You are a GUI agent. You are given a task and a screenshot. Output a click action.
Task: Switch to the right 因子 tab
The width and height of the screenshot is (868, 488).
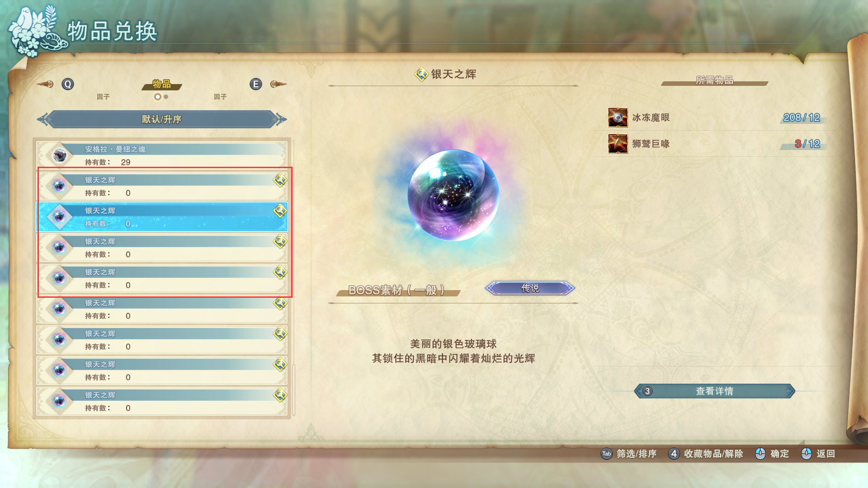pyautogui.click(x=220, y=97)
